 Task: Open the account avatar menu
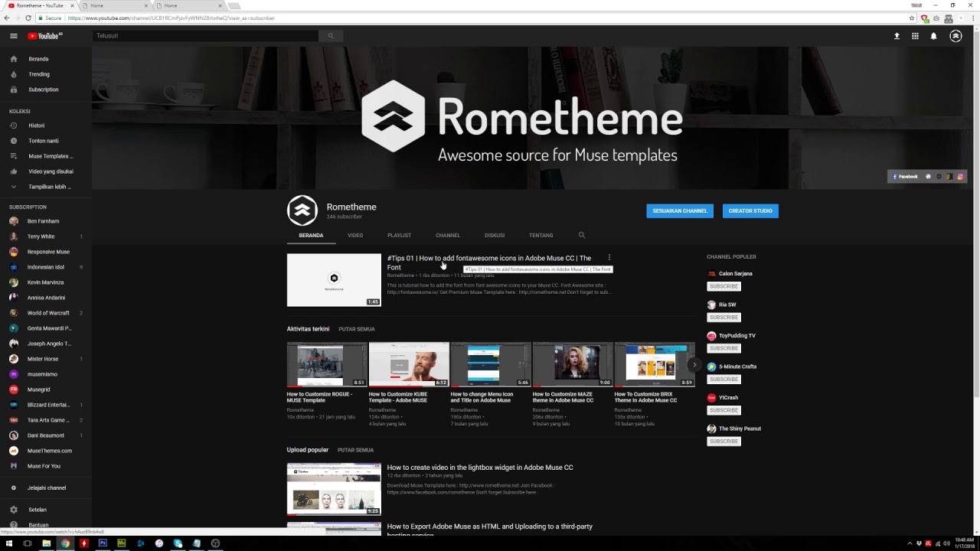point(955,36)
